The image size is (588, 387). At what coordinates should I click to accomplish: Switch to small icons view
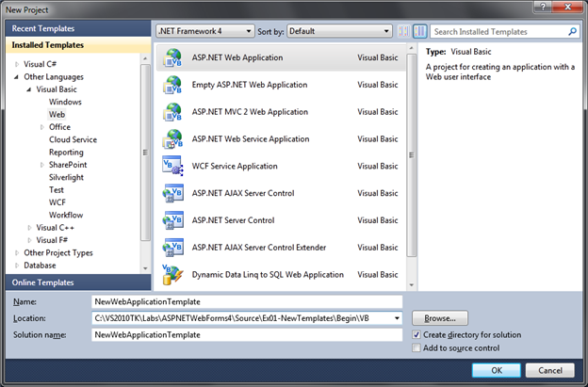tap(404, 31)
